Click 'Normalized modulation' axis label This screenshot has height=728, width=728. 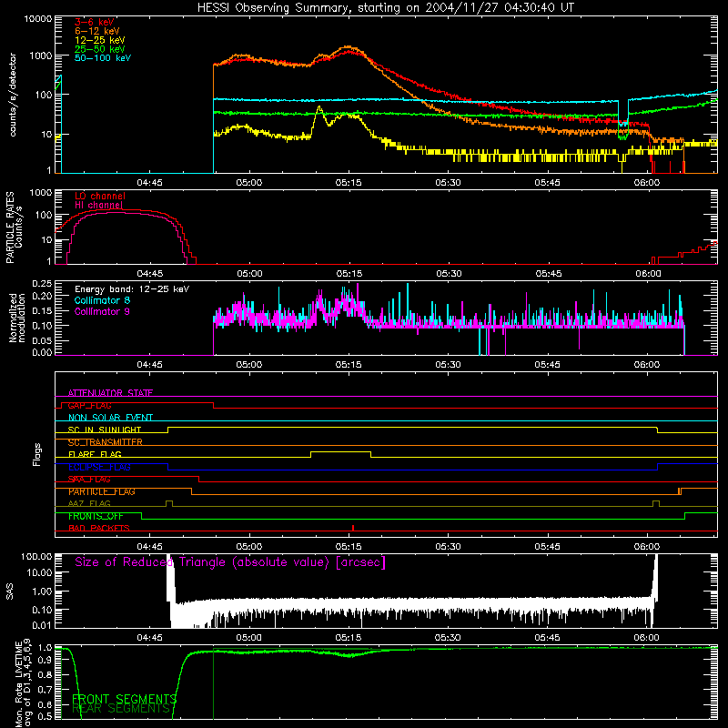pyautogui.click(x=16, y=318)
